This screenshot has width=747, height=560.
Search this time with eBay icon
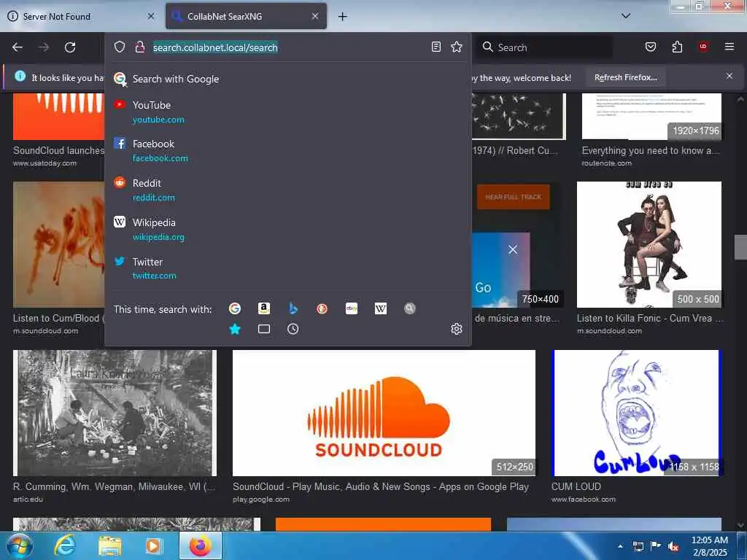click(352, 308)
